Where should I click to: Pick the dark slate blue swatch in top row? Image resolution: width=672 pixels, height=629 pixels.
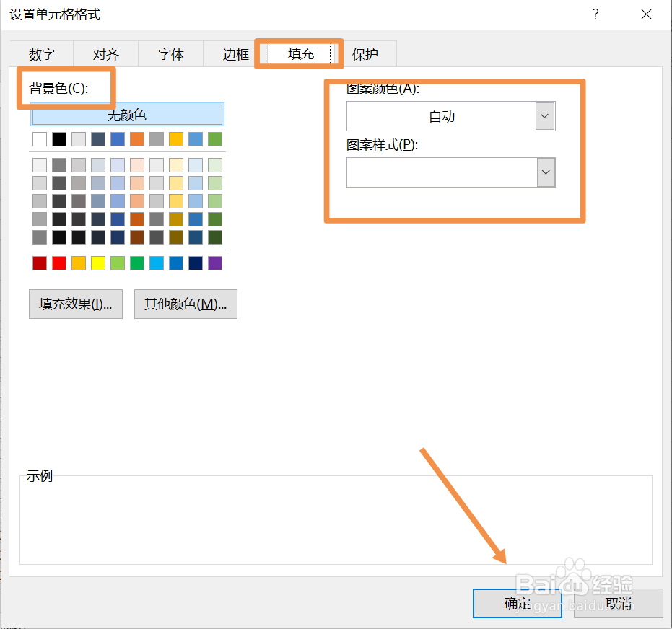tap(98, 139)
